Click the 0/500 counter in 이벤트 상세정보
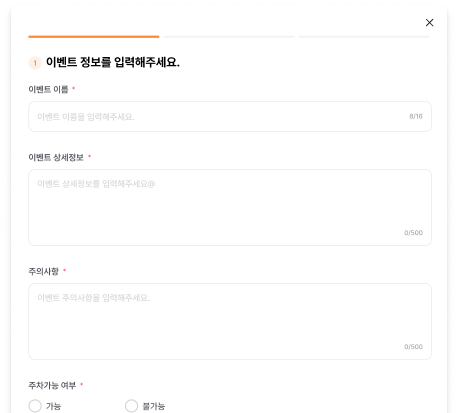 [x=413, y=233]
